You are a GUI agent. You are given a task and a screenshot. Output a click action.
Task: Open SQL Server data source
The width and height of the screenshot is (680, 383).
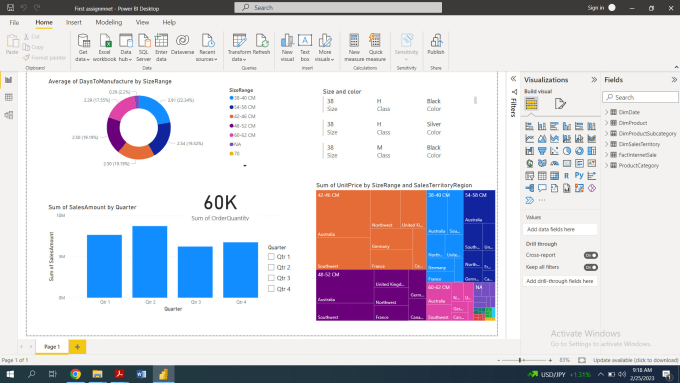pos(144,48)
